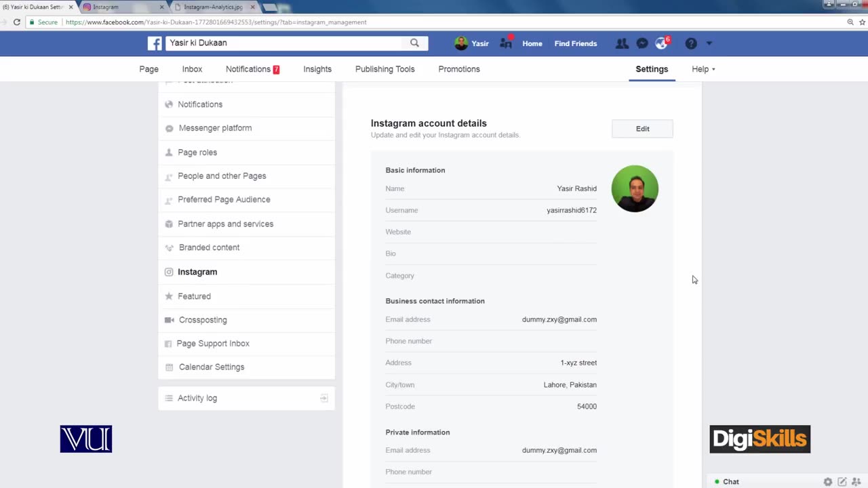Click the new message compose icon
This screenshot has height=488, width=868.
click(842, 482)
